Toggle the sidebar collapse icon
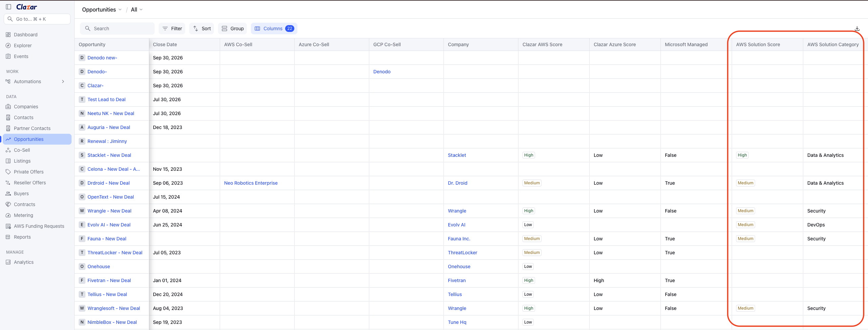 8,7
